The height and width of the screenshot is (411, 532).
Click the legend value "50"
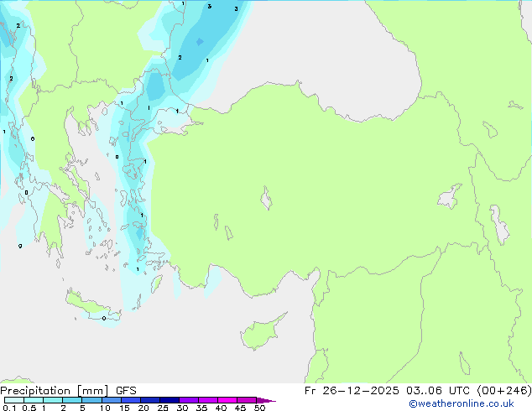pos(259,408)
